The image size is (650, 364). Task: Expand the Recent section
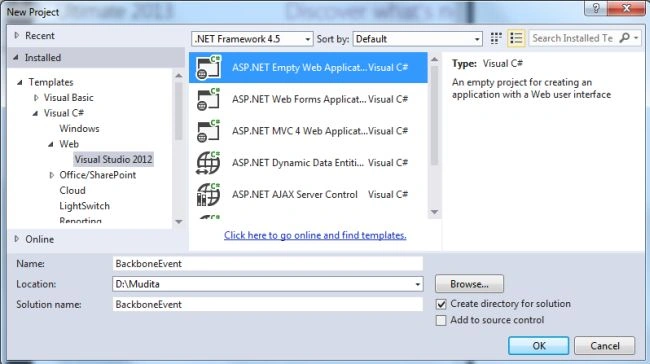pos(17,36)
